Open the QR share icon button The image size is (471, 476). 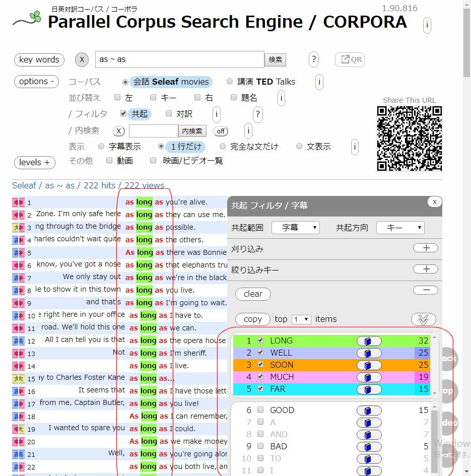coord(350,59)
